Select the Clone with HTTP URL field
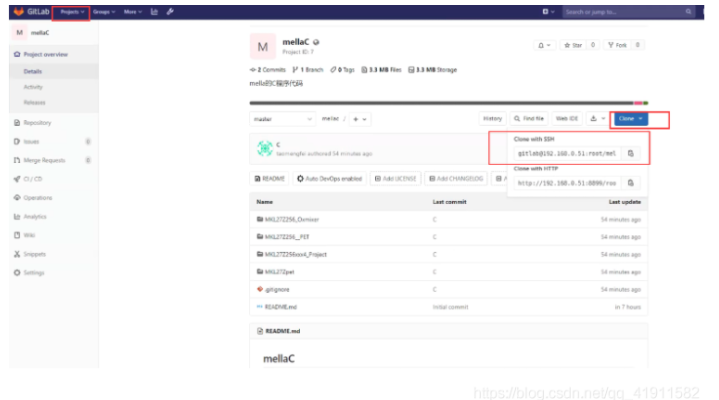 pyautogui.click(x=567, y=183)
